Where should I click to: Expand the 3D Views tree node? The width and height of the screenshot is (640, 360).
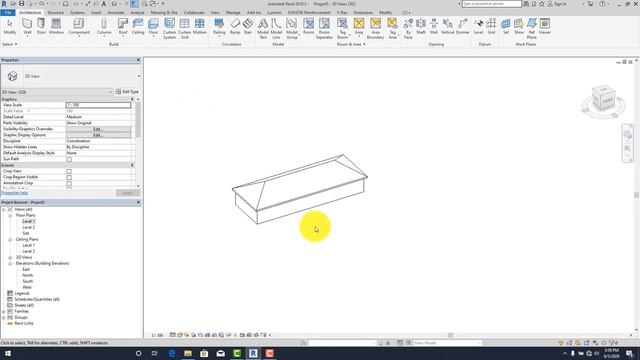coord(10,258)
